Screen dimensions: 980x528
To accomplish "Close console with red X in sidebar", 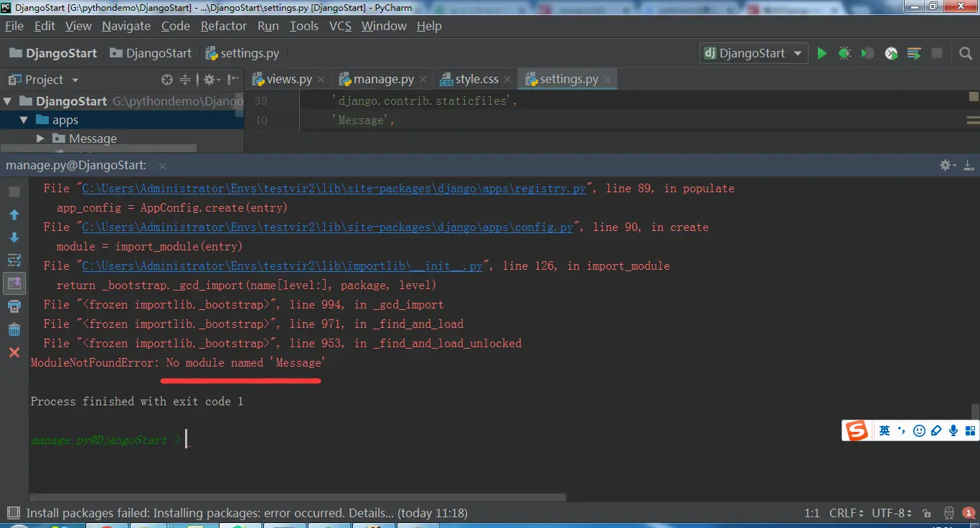I will (x=14, y=352).
